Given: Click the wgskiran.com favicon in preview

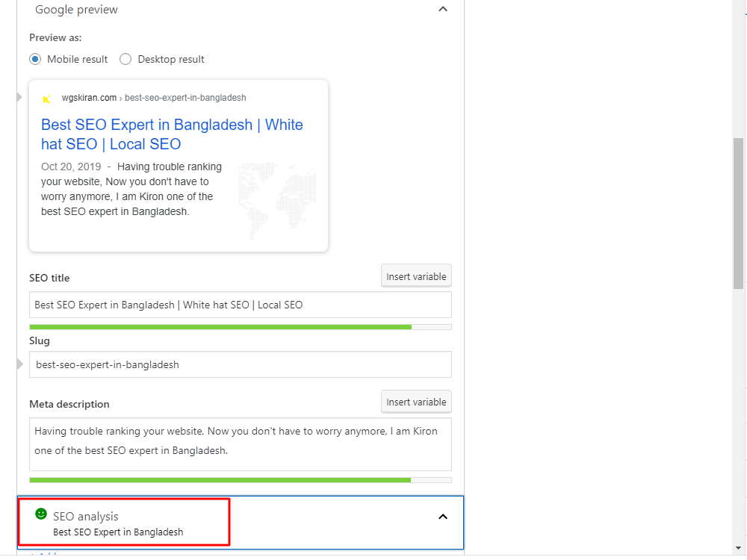Looking at the screenshot, I should pyautogui.click(x=46, y=99).
